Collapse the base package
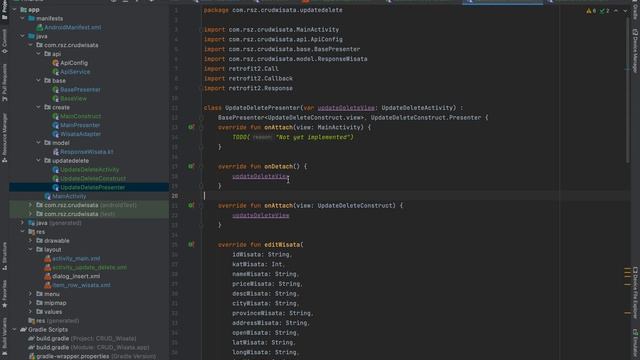The width and height of the screenshot is (640, 360). tap(38, 80)
